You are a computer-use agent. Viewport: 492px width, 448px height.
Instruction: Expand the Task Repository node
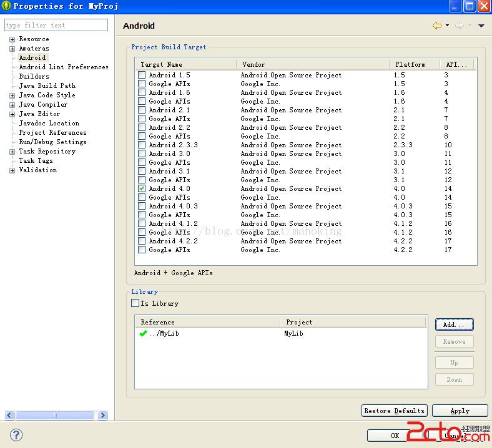pyautogui.click(x=12, y=152)
